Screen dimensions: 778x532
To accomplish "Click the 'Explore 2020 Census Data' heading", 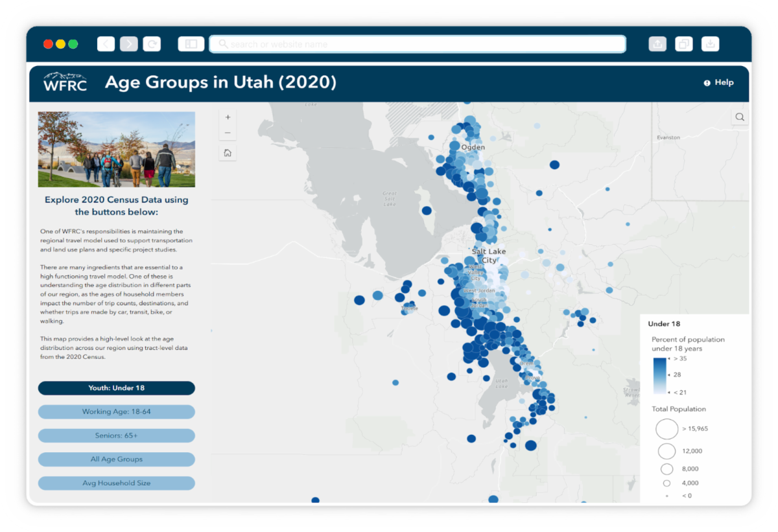I will 117,205.
